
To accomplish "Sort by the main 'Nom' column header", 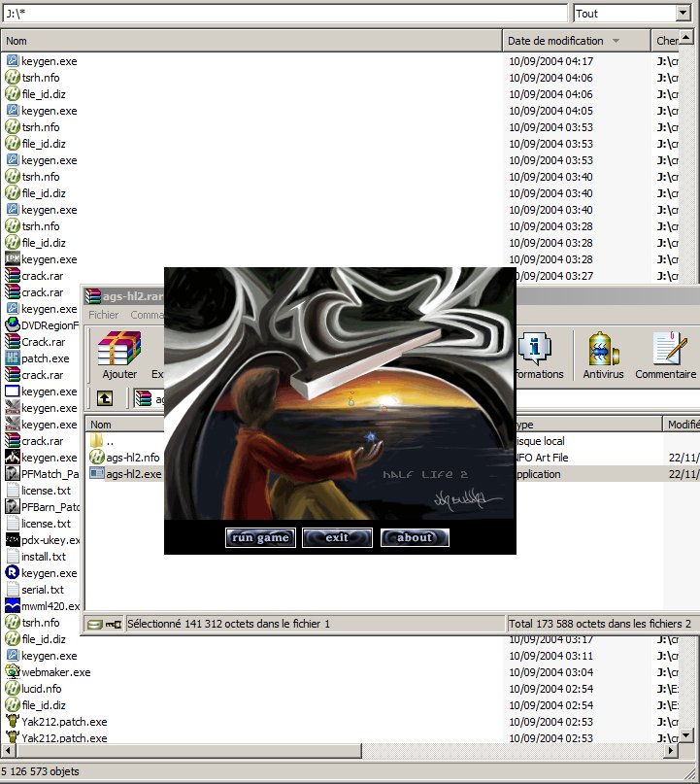I will click(x=251, y=41).
